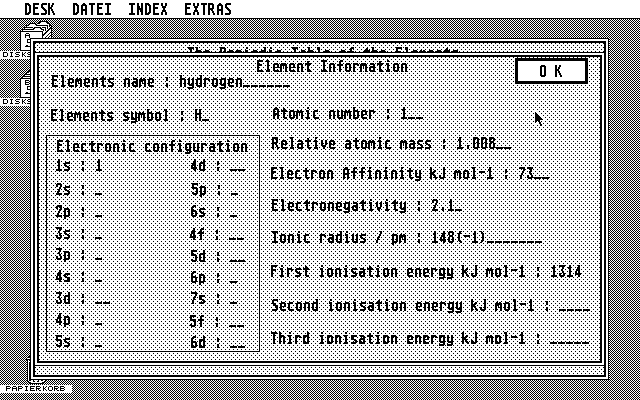Viewport: 640px width, 400px height.
Task: Click the Relative atomic mass value field
Action: (482, 144)
